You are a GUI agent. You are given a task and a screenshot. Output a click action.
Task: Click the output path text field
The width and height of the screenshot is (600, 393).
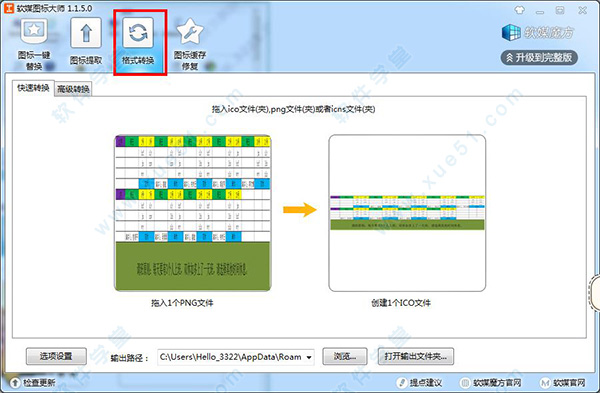(231, 357)
